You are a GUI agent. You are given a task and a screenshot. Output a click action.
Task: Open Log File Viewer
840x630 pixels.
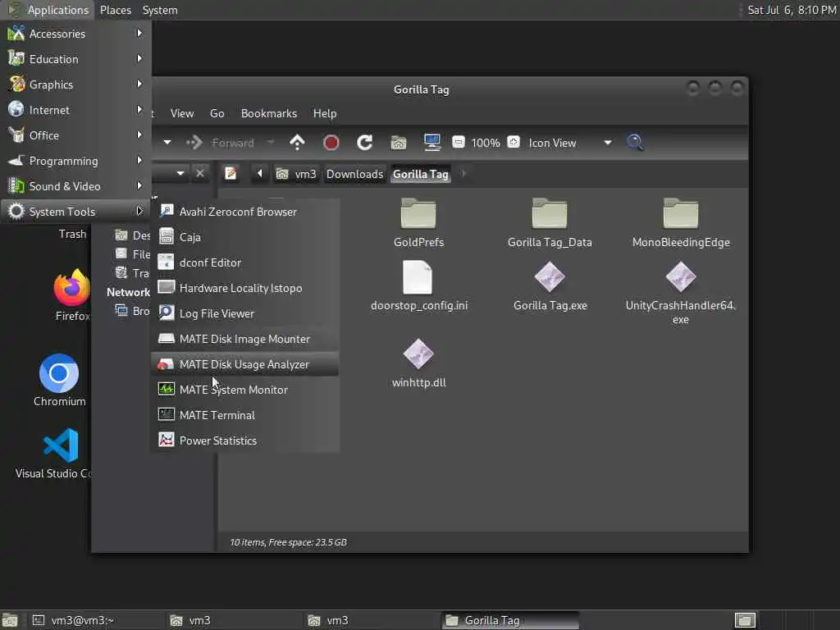tap(245, 313)
